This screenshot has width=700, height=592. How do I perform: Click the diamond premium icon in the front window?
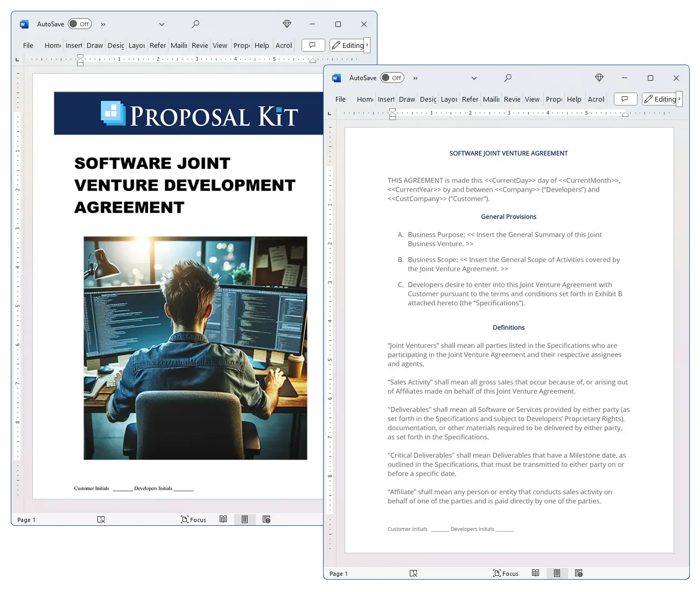599,78
